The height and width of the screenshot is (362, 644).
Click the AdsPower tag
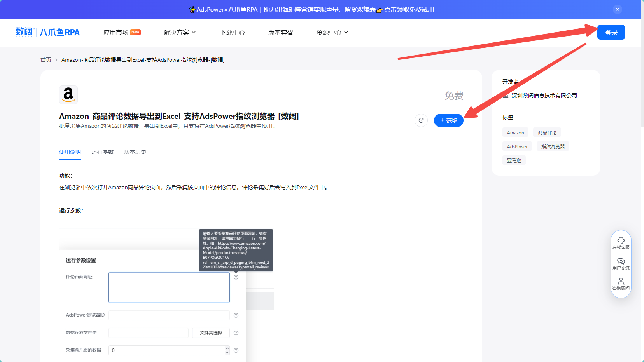coord(517,146)
